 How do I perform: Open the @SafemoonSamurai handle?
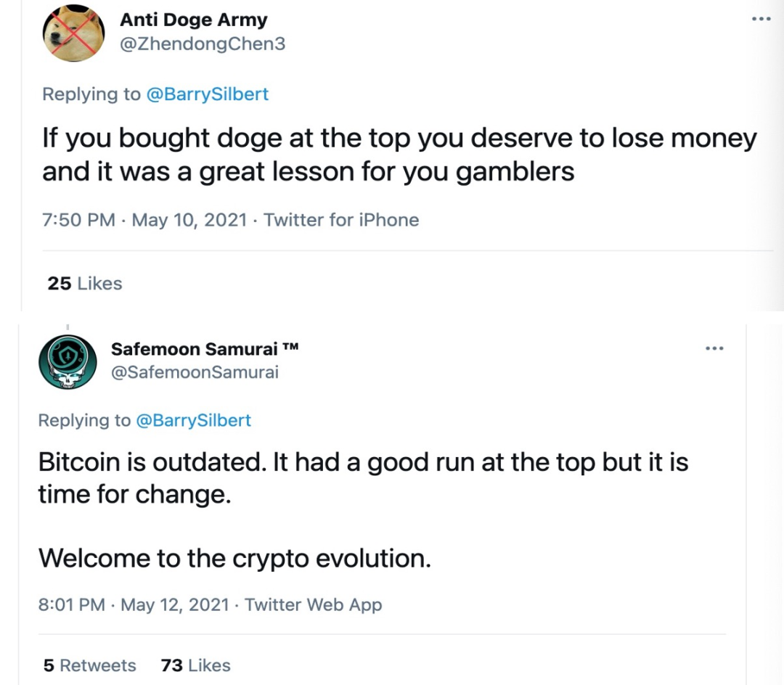tap(195, 372)
